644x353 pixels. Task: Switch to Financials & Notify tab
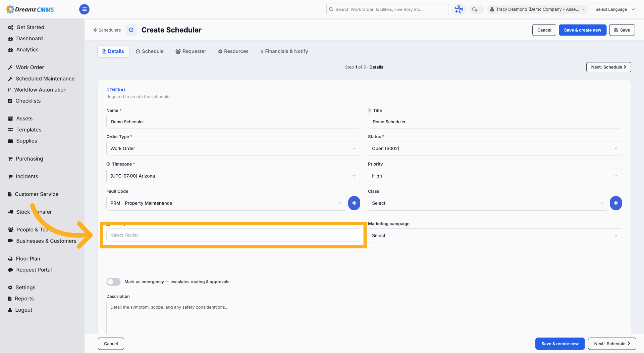(x=284, y=51)
